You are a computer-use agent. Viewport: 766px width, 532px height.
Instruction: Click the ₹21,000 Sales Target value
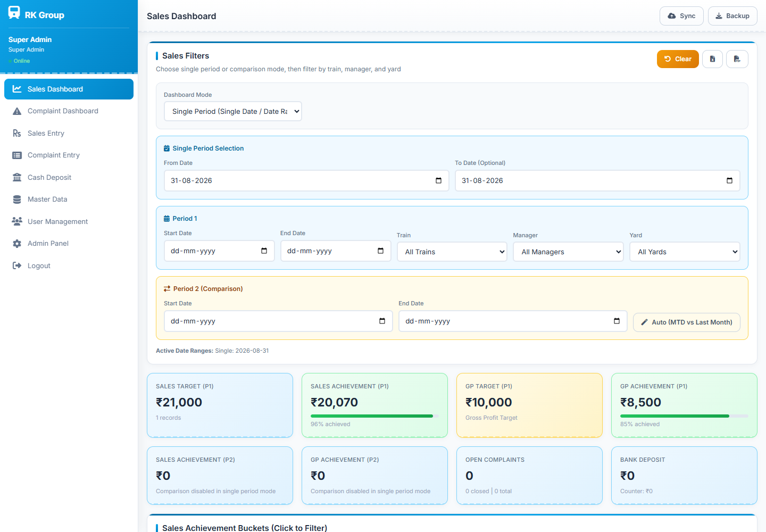179,402
